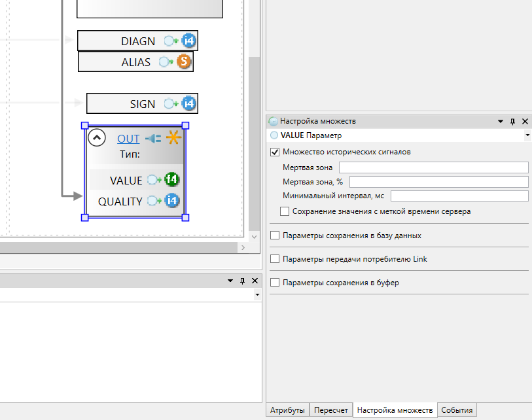
Task: Check Параметры сохранения в базу данных
Action: click(x=275, y=235)
